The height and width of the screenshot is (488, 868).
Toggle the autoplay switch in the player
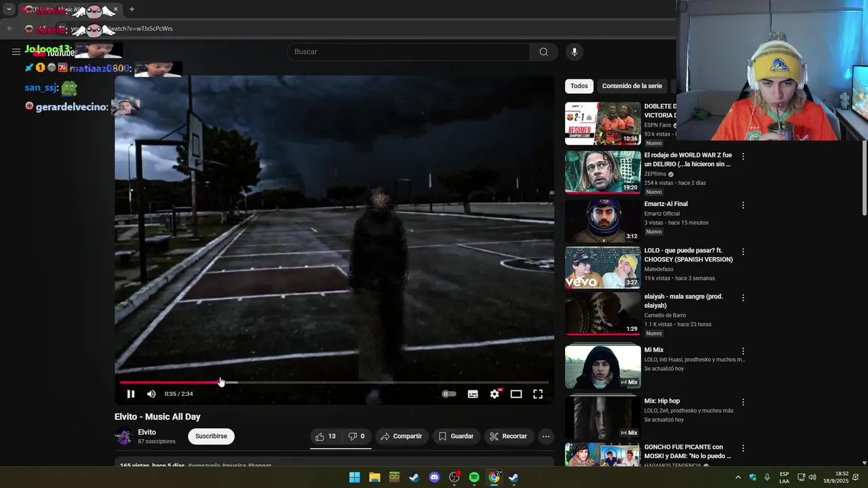(449, 394)
